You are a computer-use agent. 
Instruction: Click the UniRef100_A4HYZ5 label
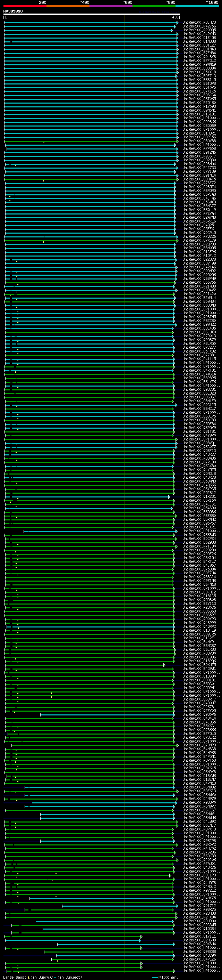[x=199, y=898]
